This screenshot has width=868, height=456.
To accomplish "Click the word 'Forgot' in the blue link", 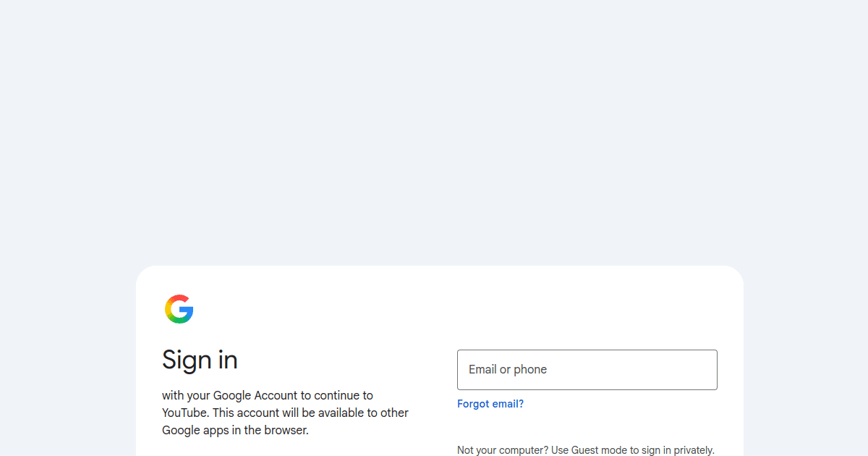I will 473,404.
